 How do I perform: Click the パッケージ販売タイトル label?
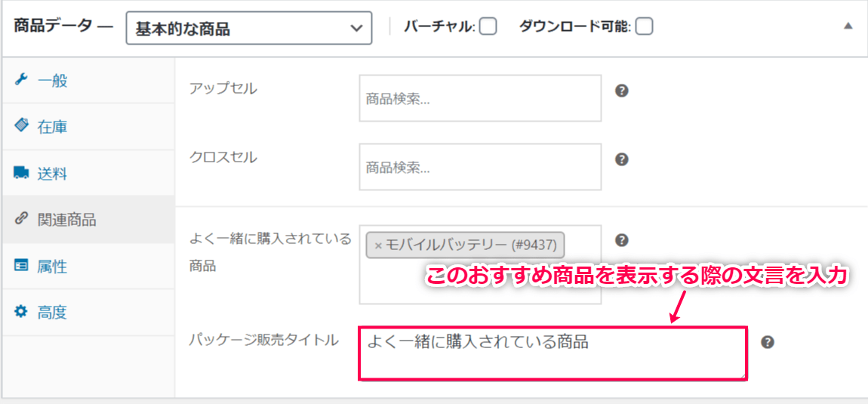pyautogui.click(x=263, y=340)
